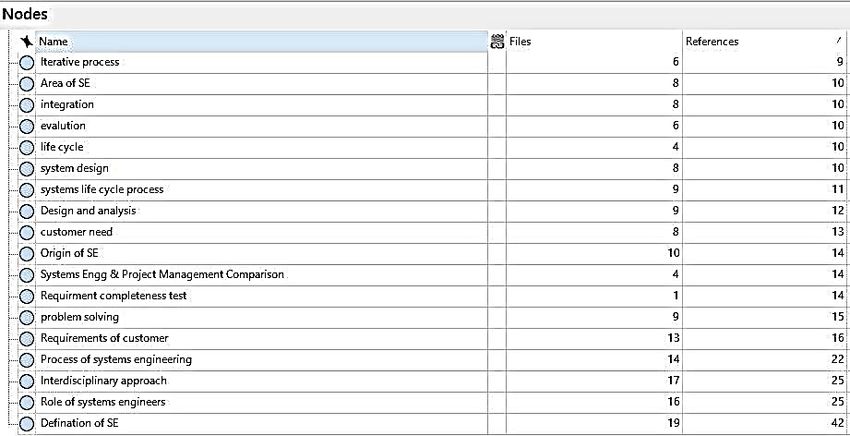
Task: Select the Iterative process node
Action: pos(80,62)
